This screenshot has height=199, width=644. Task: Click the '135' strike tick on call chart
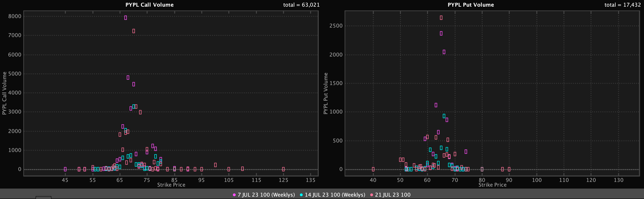pos(311,180)
